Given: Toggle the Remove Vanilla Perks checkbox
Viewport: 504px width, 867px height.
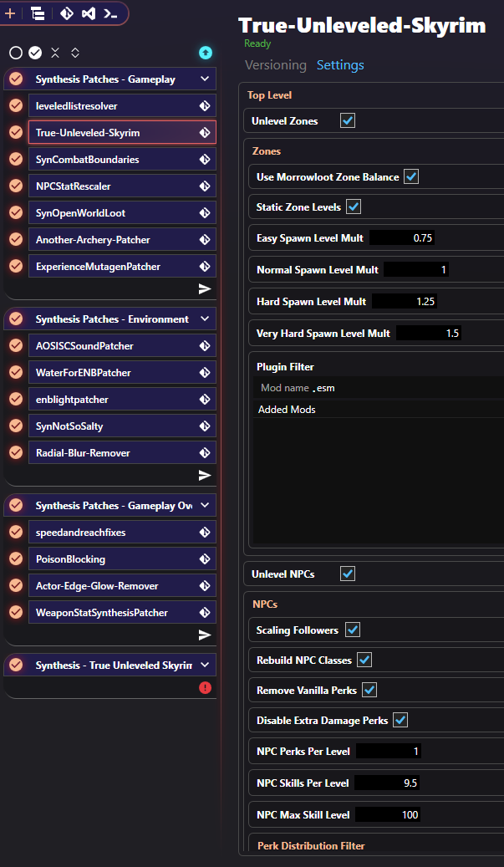Looking at the screenshot, I should (x=369, y=690).
